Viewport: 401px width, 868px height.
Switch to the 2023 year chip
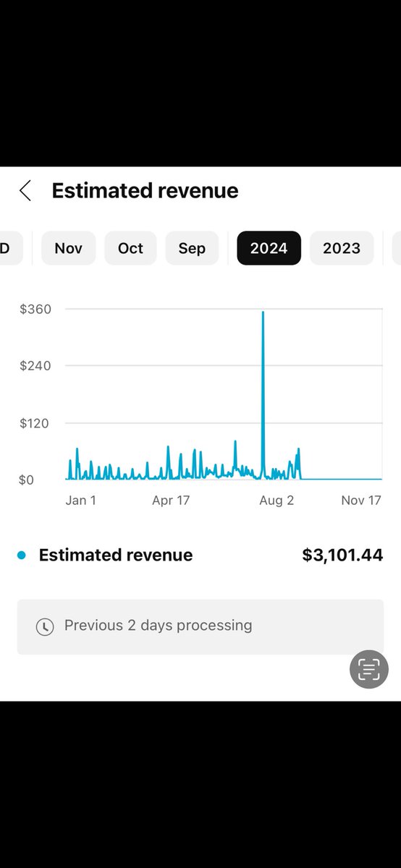pos(342,248)
